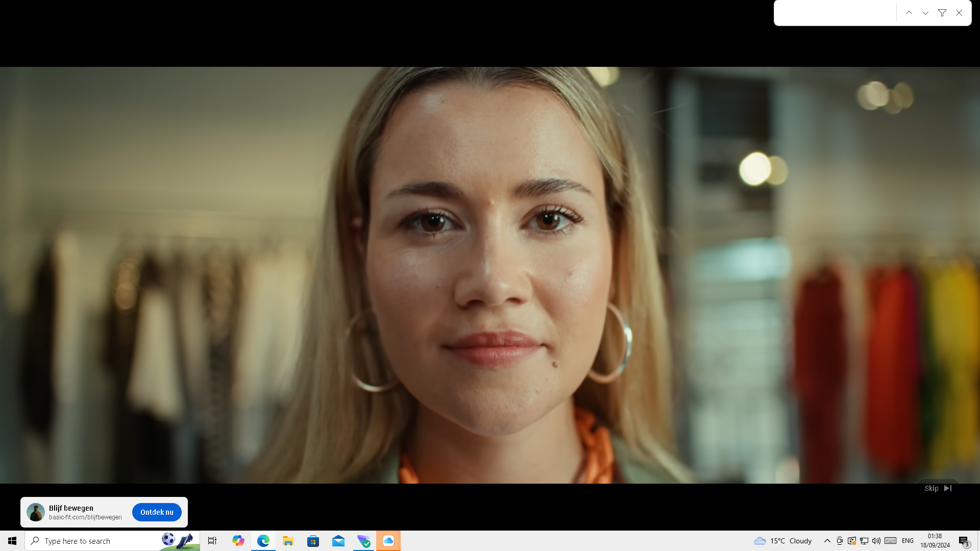980x551 pixels.
Task: Click the 'Ontdek nu' ad button
Action: 157,512
